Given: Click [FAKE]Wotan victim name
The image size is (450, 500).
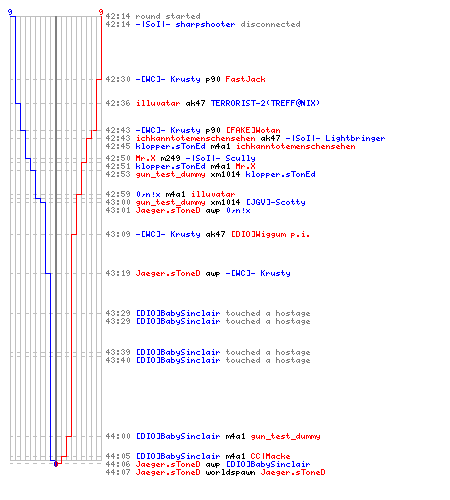Looking at the screenshot, I should click(253, 130).
